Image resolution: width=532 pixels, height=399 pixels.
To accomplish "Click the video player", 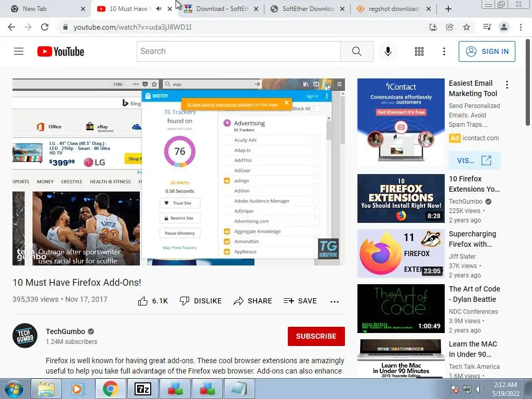I will point(179,172).
